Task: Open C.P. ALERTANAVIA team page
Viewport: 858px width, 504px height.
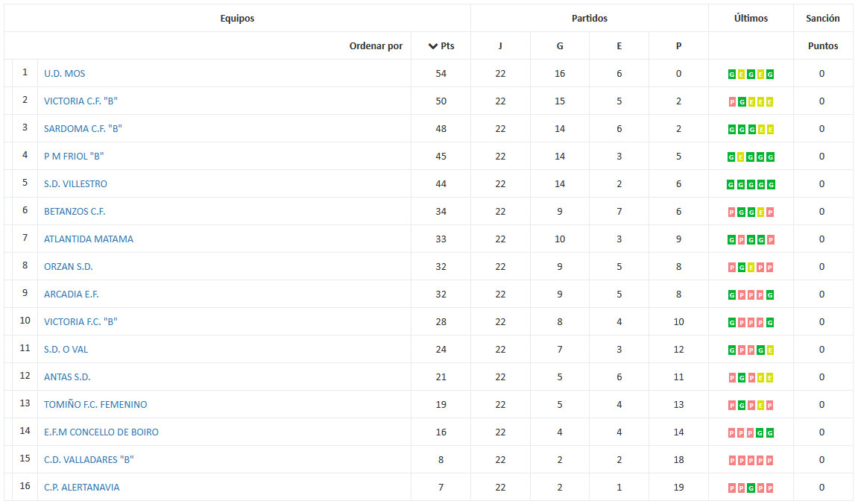Action: pos(81,487)
